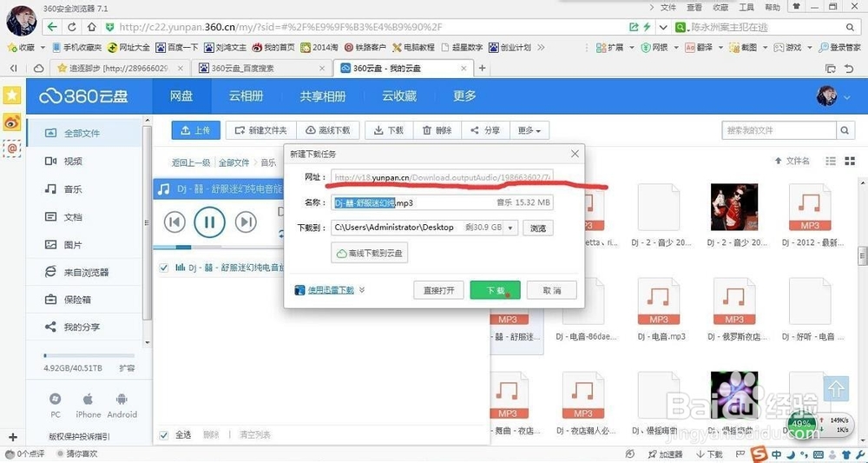The height and width of the screenshot is (463, 868).
Task: Go back with the browser back arrow
Action: click(52, 27)
